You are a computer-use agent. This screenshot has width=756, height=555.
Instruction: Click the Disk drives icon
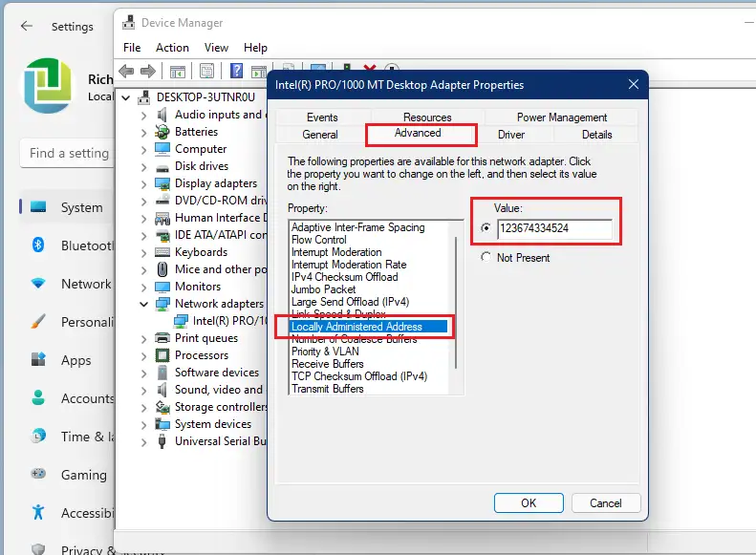pyautogui.click(x=162, y=168)
